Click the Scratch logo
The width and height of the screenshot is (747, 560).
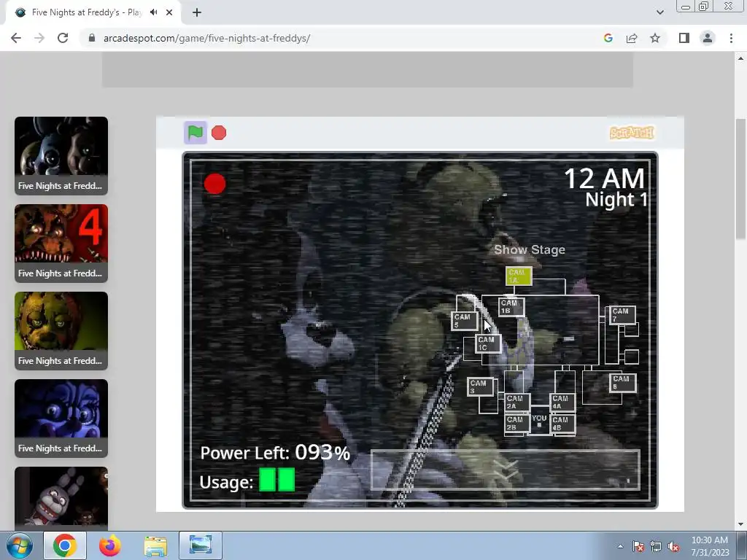pos(632,133)
